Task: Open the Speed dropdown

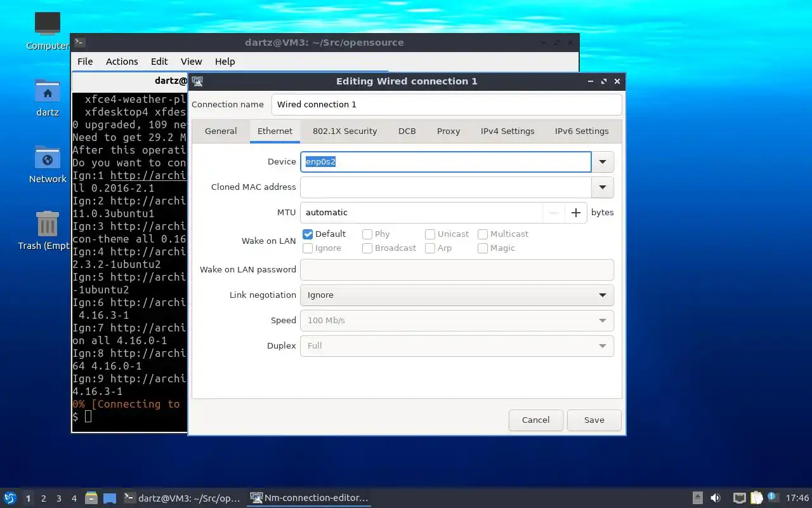Action: coord(457,321)
